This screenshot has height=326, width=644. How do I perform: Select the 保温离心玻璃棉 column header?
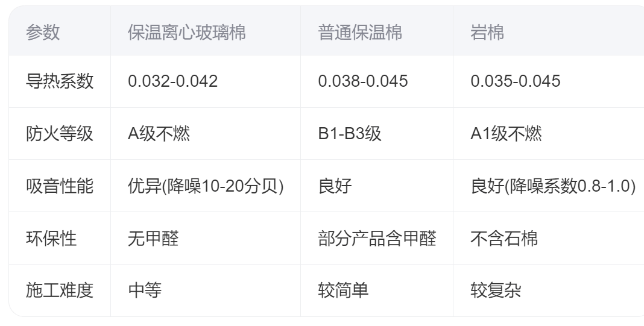(187, 33)
